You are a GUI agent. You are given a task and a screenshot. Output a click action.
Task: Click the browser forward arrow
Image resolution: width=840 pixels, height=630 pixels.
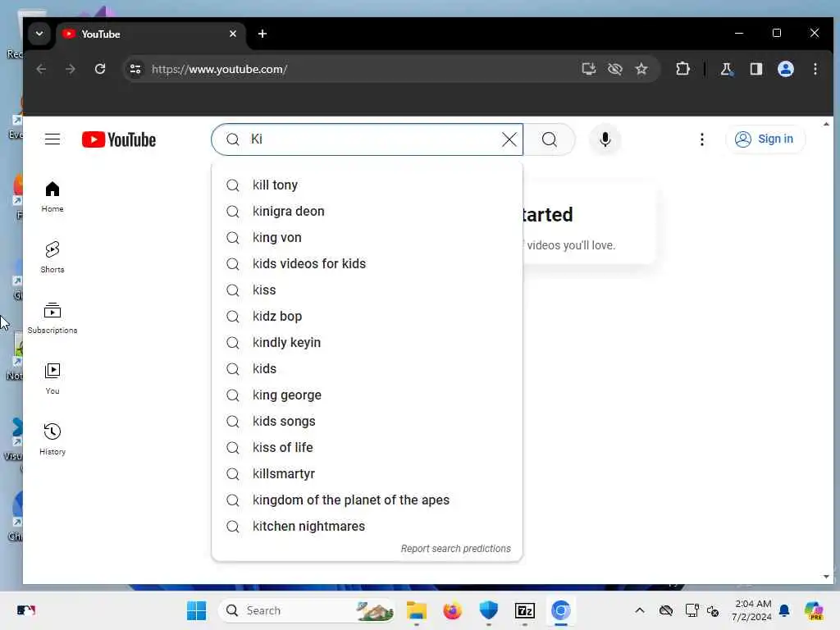point(71,69)
